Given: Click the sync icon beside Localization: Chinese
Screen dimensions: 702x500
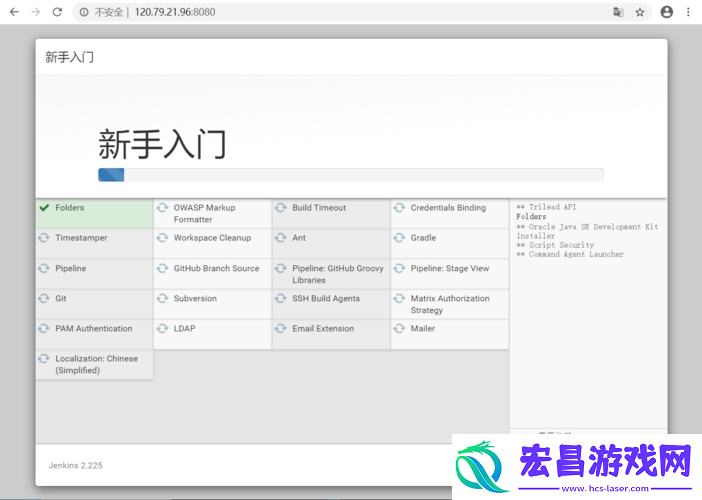Looking at the screenshot, I should point(44,359).
